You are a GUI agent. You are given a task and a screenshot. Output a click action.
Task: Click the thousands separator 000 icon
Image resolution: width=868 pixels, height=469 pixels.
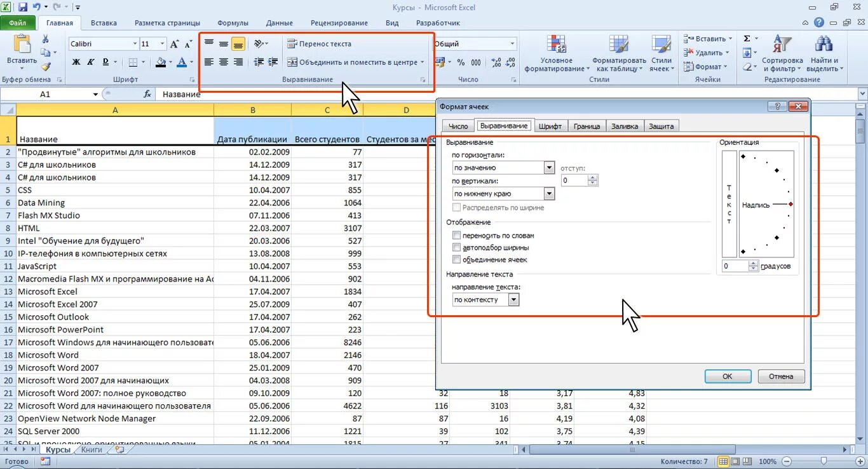(477, 62)
